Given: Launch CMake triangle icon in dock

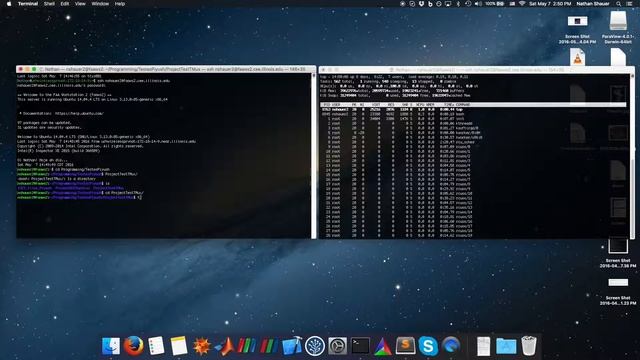Looking at the screenshot, I should (x=382, y=347).
